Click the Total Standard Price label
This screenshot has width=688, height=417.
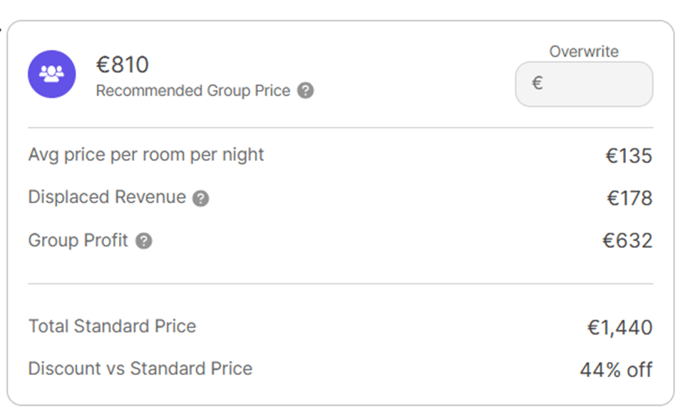tap(112, 326)
